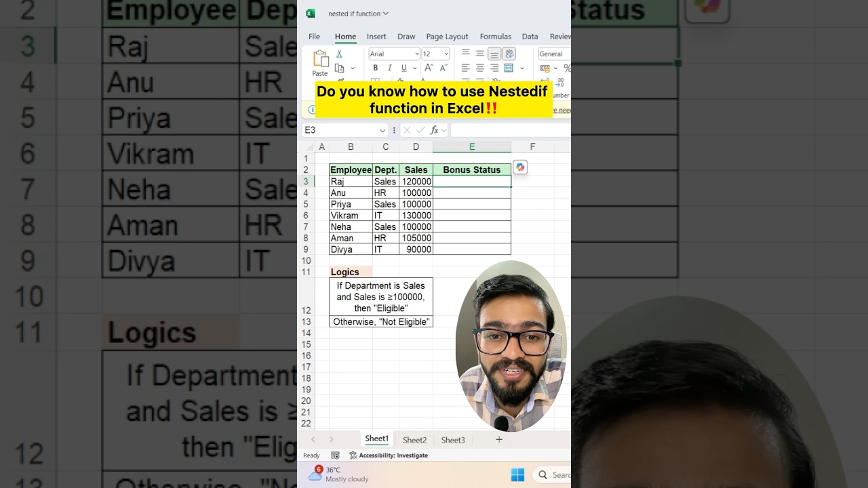
Task: Click the Cut scissors icon
Action: tap(340, 54)
